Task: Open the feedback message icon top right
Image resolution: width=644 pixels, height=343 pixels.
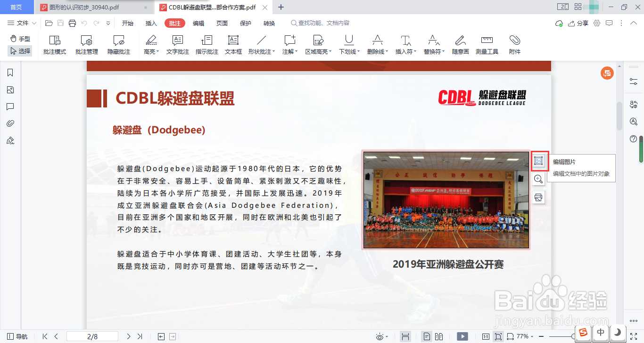Action: pyautogui.click(x=609, y=23)
